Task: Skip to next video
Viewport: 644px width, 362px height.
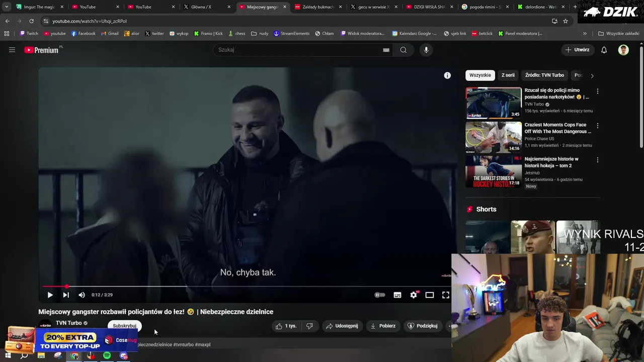Action: click(66, 295)
